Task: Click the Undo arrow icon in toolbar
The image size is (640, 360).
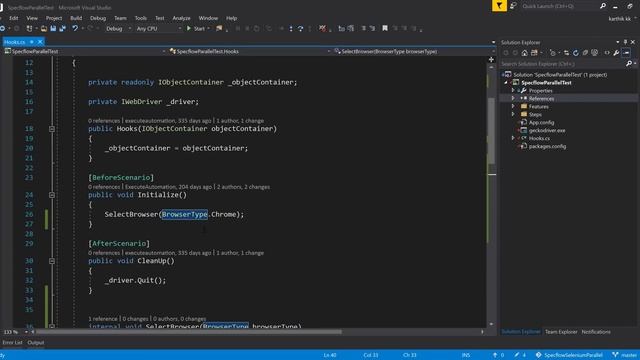Action: pos(75,29)
